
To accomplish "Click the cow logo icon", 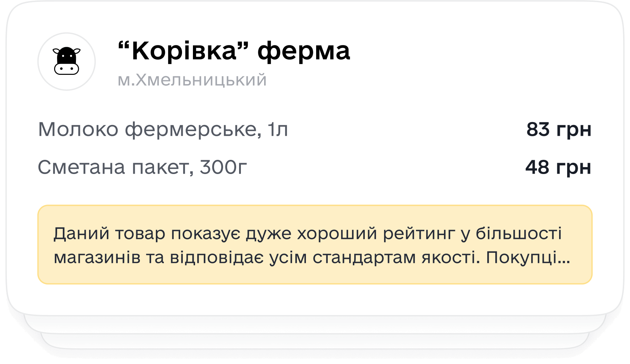I will tap(66, 61).
